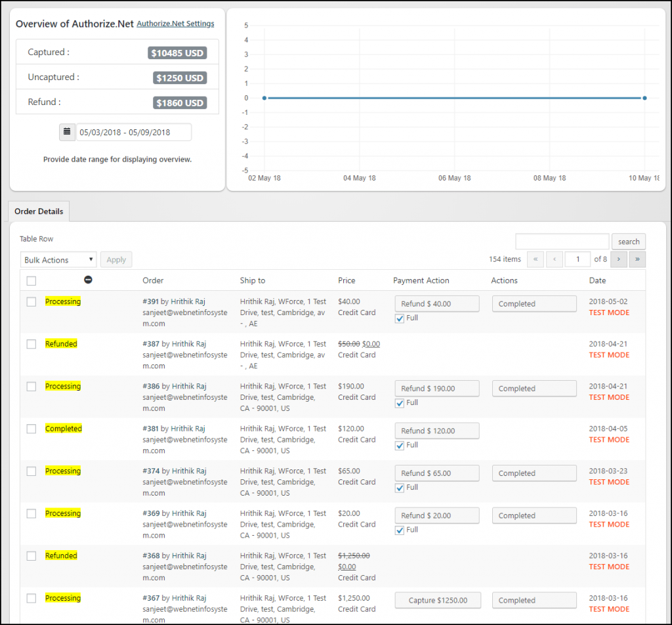Select the checkbox for order #369
The height and width of the screenshot is (625, 672).
31,513
